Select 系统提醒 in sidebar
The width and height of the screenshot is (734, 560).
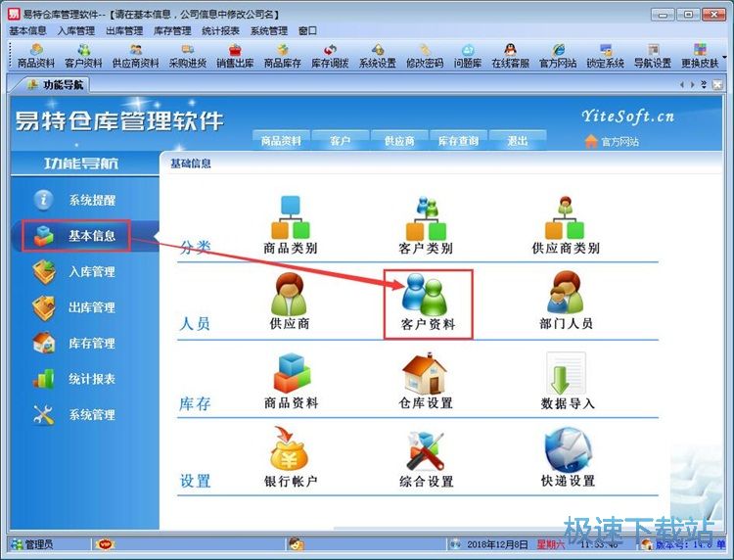pos(75,200)
